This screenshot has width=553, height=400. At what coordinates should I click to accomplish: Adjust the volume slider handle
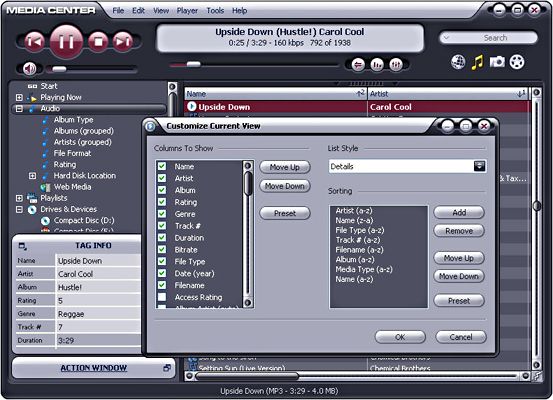(59, 69)
